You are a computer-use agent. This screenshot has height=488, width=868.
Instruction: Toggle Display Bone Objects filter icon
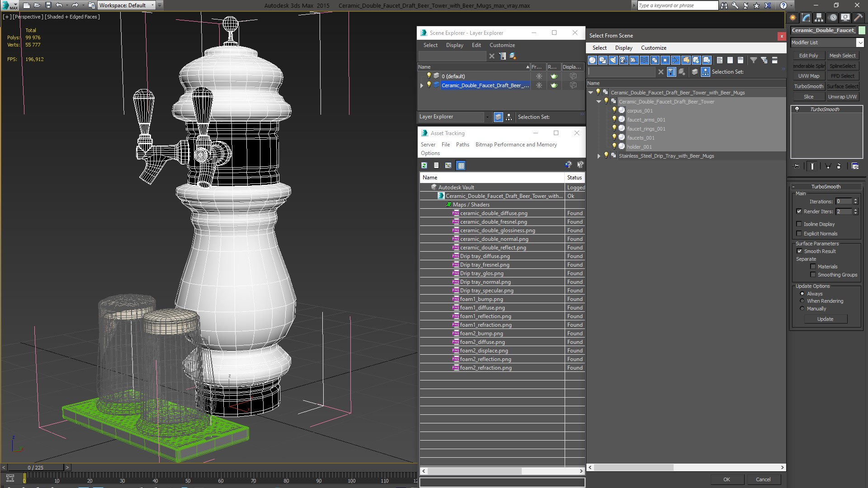click(675, 60)
